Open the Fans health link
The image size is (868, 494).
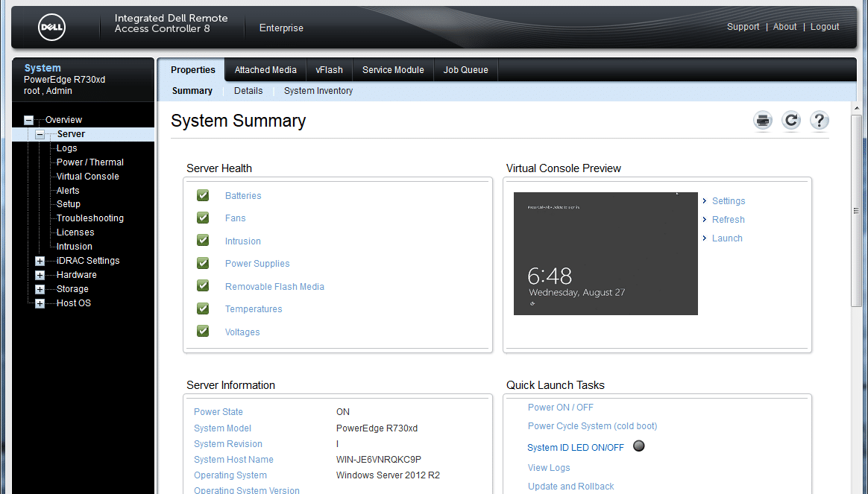coord(235,218)
